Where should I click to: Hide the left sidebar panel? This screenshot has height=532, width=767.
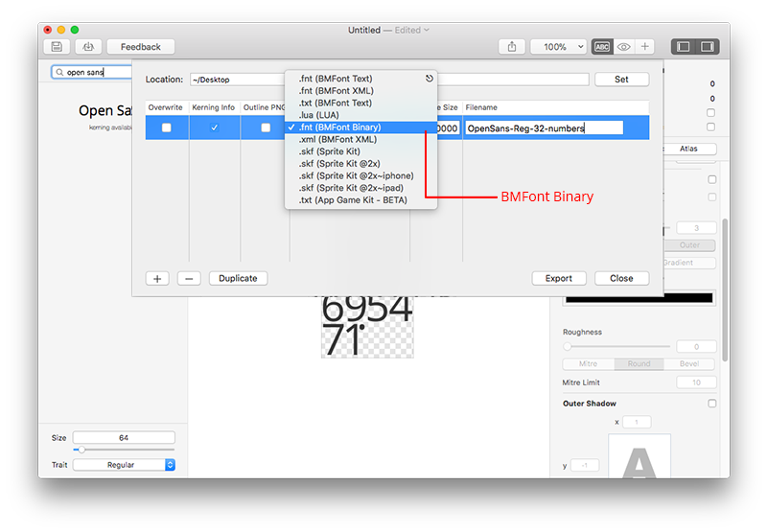[x=684, y=47]
